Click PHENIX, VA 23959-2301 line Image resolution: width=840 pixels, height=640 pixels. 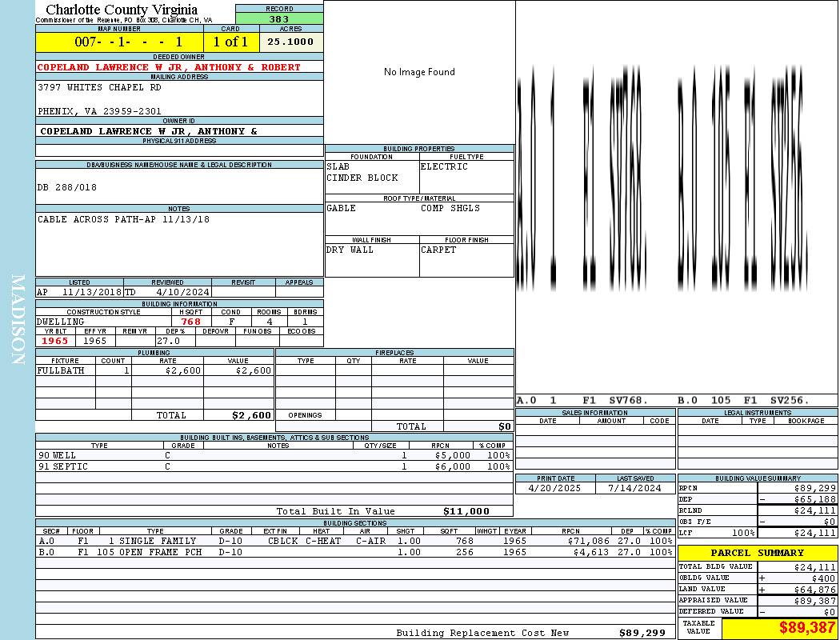(99, 111)
